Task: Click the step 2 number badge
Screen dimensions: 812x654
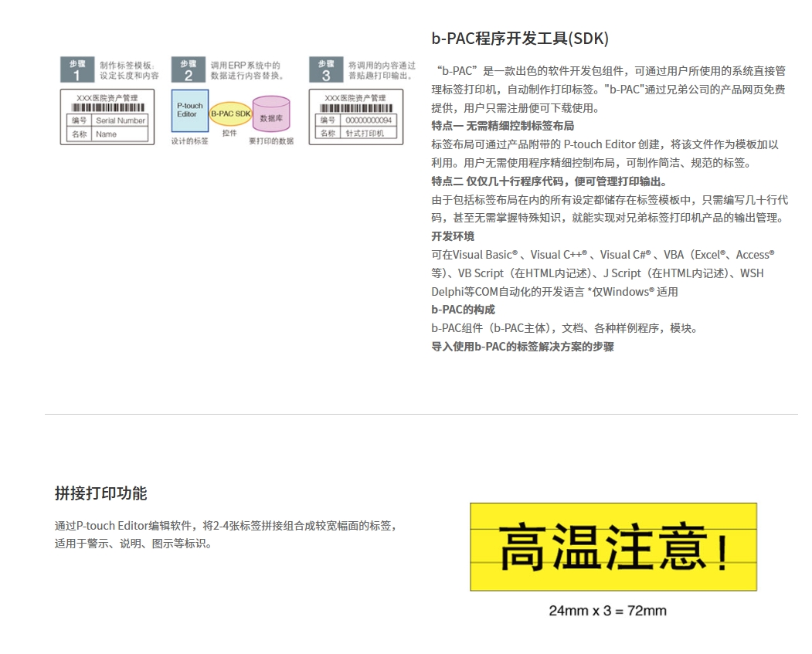Action: pos(188,69)
